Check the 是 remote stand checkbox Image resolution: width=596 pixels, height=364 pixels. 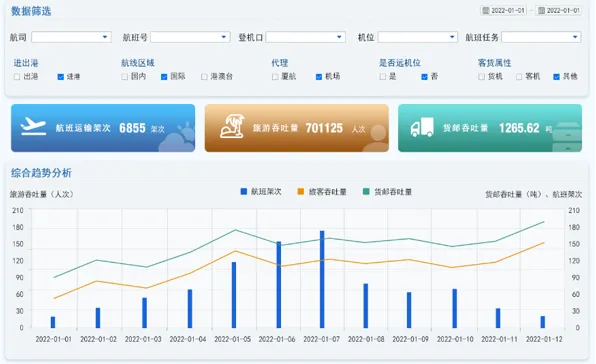(x=383, y=77)
